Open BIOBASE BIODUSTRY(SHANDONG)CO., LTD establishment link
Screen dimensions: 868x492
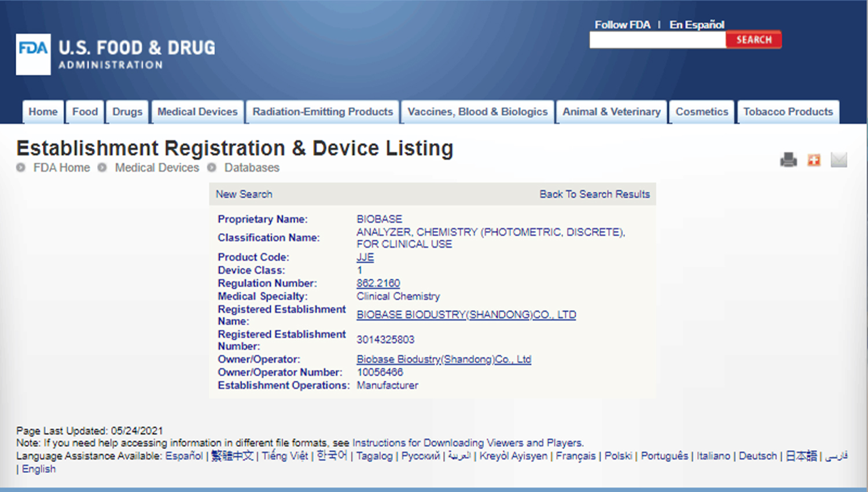(466, 315)
